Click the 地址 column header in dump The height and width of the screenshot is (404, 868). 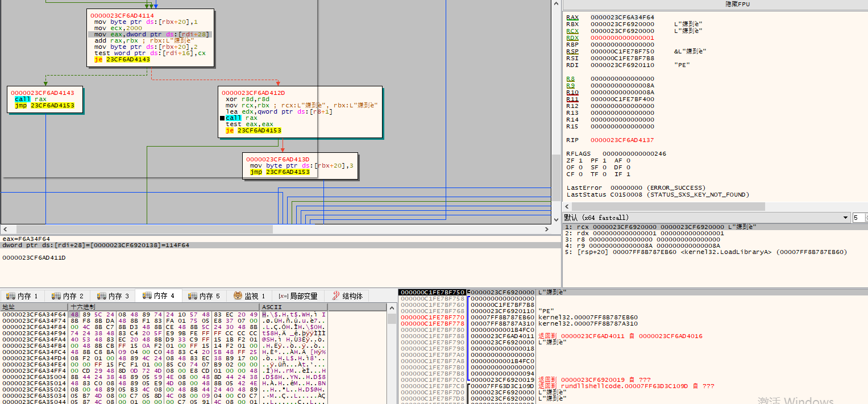pos(34,307)
